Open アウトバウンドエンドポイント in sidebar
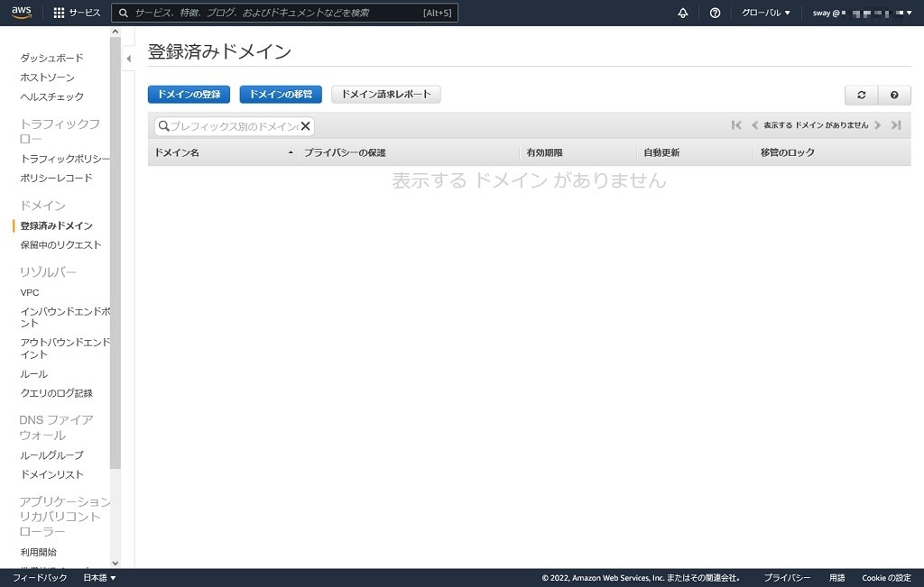This screenshot has height=587, width=924. [x=65, y=348]
